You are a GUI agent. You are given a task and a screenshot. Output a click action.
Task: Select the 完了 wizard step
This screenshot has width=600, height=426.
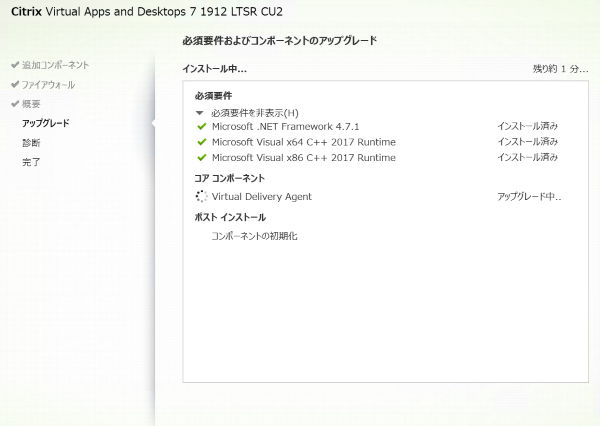tap(31, 162)
